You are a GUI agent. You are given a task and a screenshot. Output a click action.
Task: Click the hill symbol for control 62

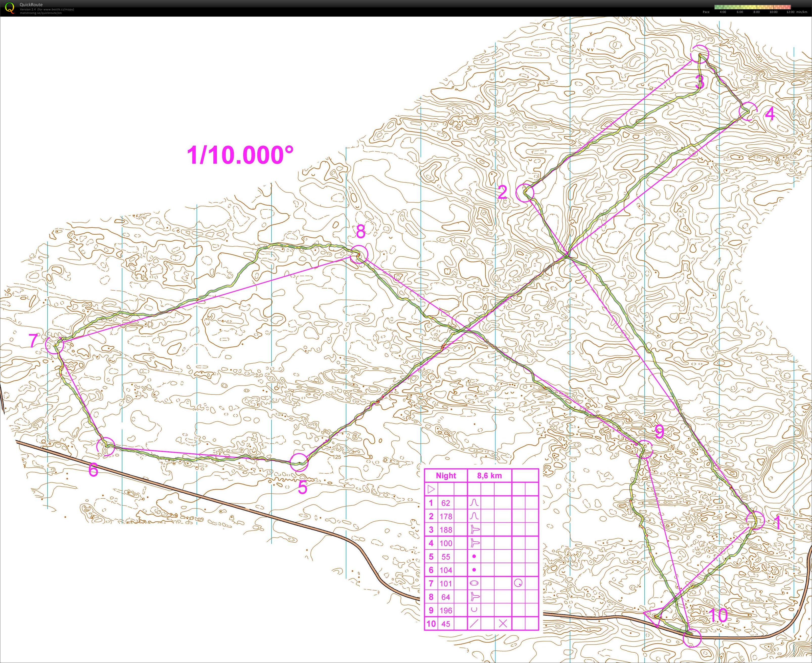click(x=474, y=503)
